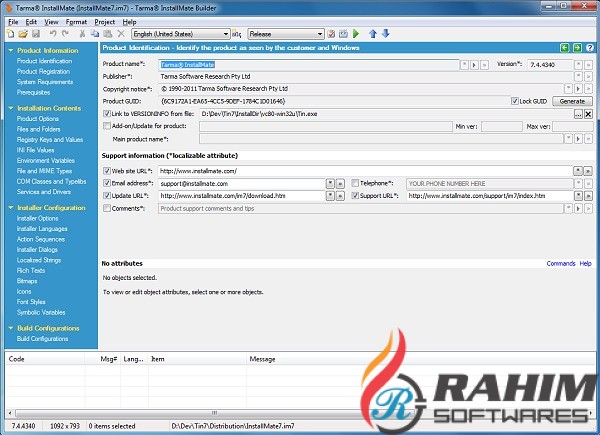This screenshot has height=435, width=600.
Task: Click the blue up arrow toolbar icon
Action: tap(373, 34)
